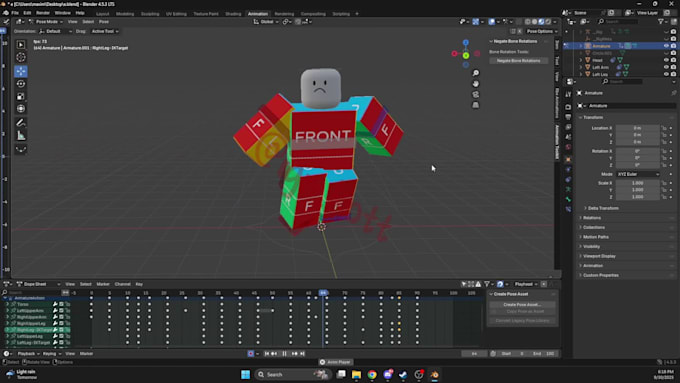Select the Measure tool
The height and width of the screenshot is (383, 680).
point(21,136)
